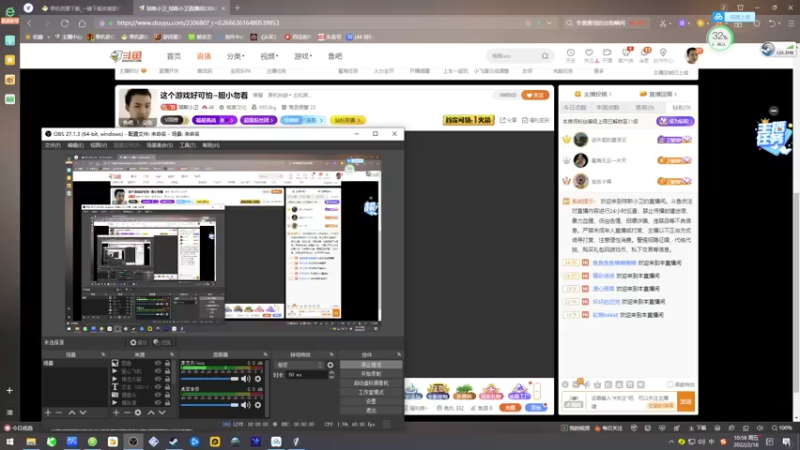
Task: Open OBS 文件(F) menu
Action: (x=53, y=145)
